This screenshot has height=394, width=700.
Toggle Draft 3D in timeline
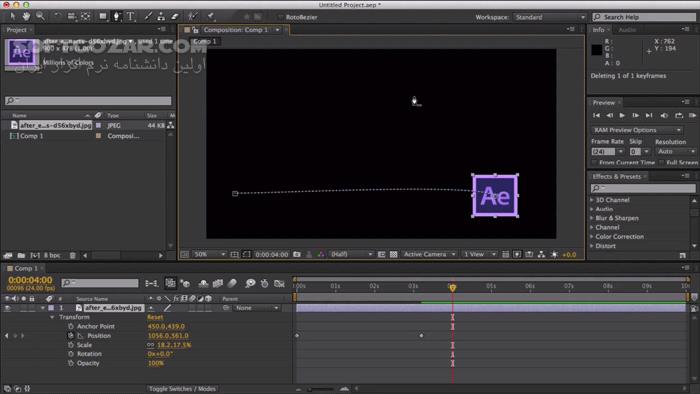coord(185,283)
